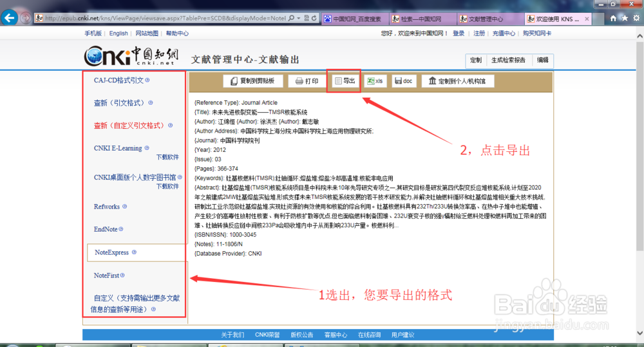Open 客服中心 footer link
The image size is (644, 347).
(336, 335)
